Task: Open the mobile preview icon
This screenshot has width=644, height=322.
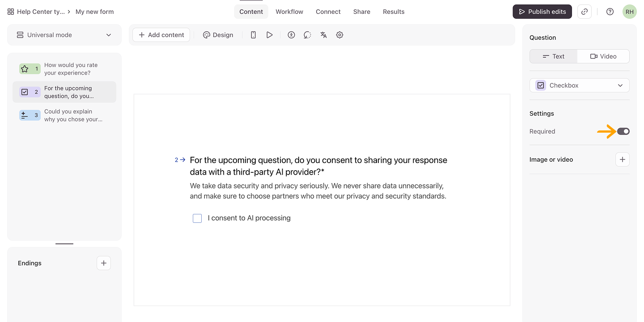Action: (x=253, y=35)
